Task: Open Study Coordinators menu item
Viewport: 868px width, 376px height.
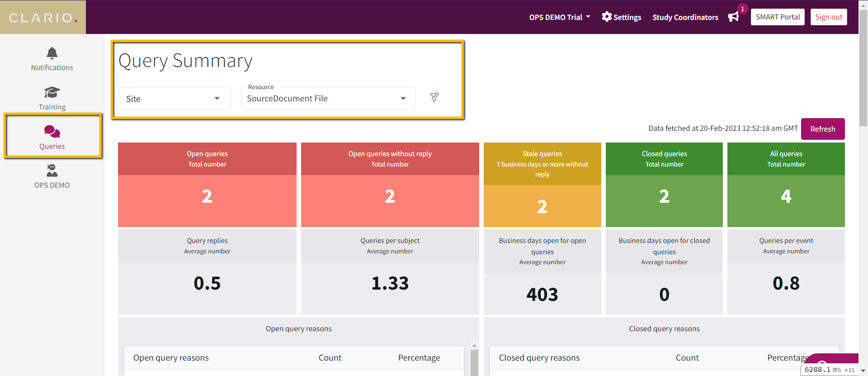Action: point(685,17)
